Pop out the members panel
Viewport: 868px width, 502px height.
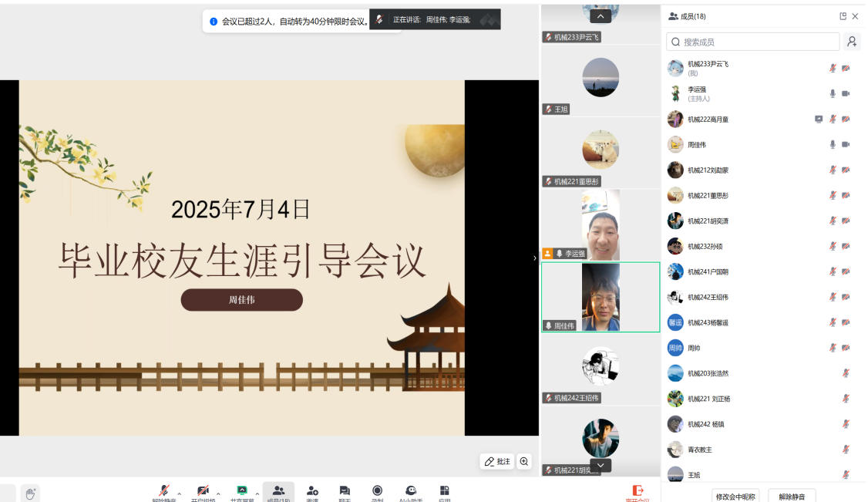[843, 16]
